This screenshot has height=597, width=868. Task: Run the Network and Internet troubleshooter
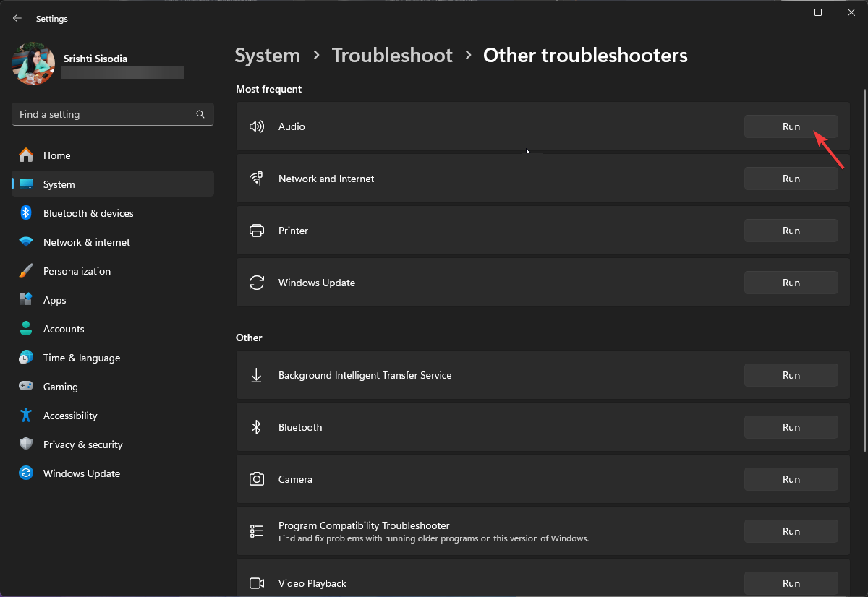(791, 179)
